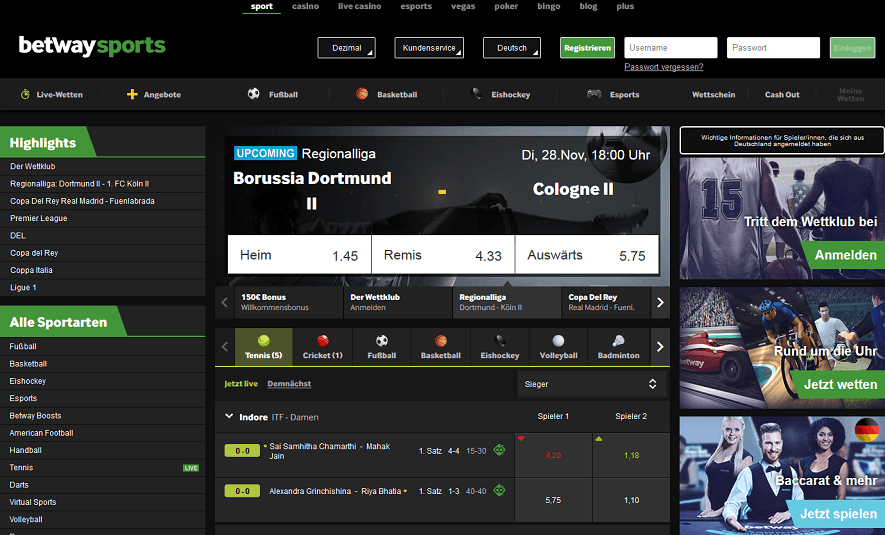Click live stats icon for Grinchishina match

(x=499, y=490)
